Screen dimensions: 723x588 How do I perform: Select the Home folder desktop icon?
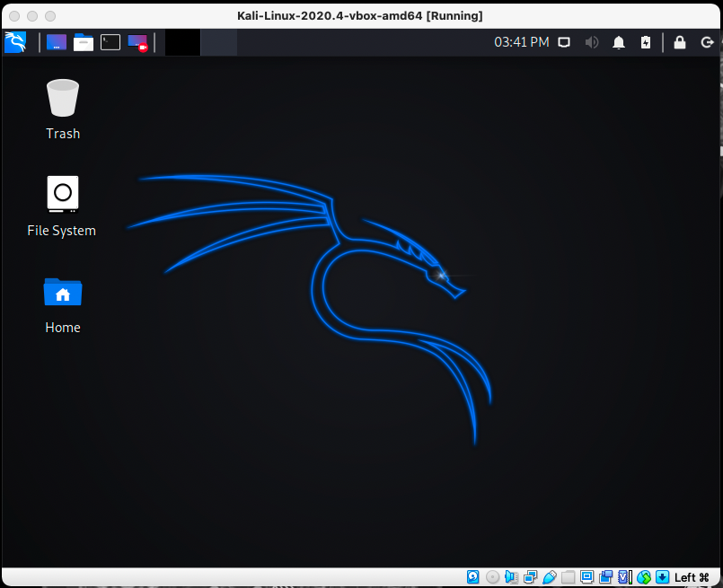click(63, 303)
